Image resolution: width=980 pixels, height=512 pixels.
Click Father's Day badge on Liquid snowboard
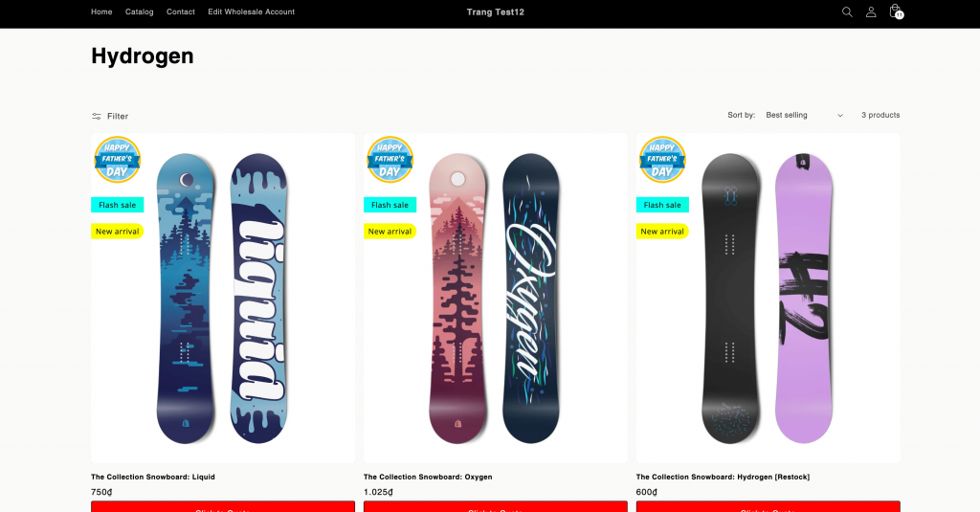point(117,160)
